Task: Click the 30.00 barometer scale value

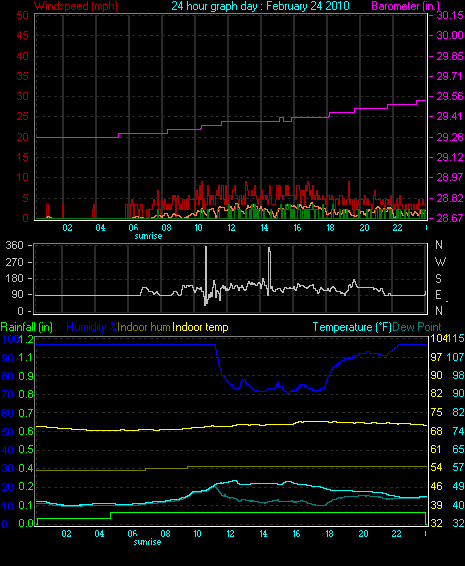Action: point(450,35)
